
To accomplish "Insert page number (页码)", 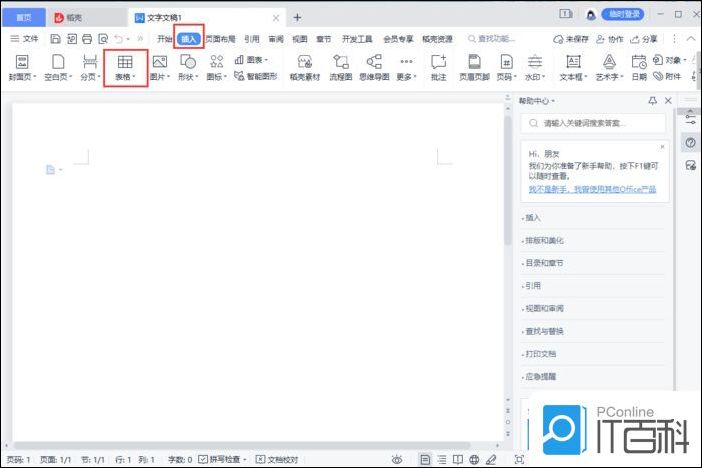I will point(506,68).
